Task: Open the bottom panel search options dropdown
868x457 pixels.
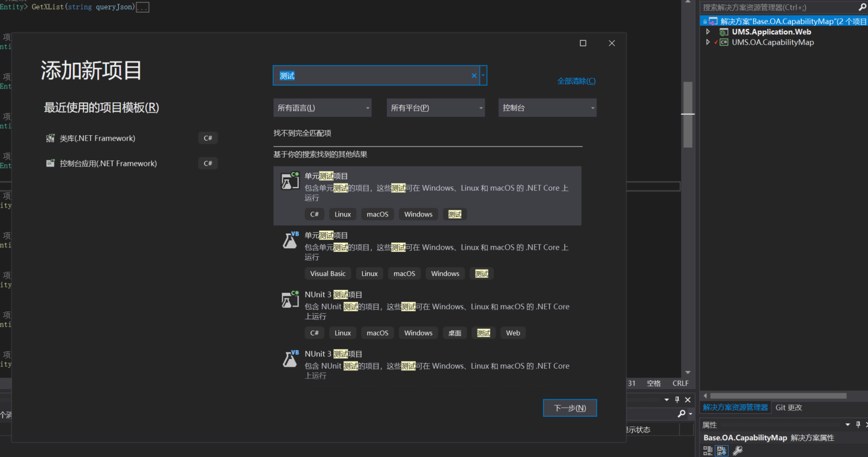Action: (x=690, y=414)
